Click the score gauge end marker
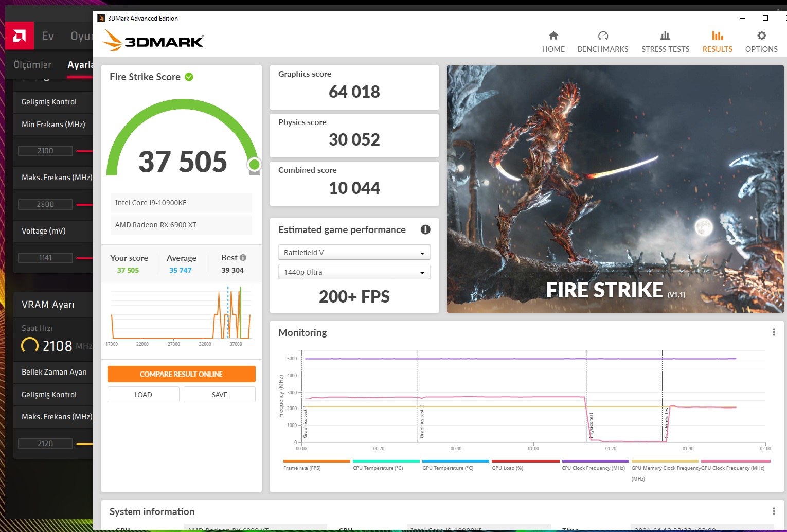787x532 pixels. click(254, 165)
